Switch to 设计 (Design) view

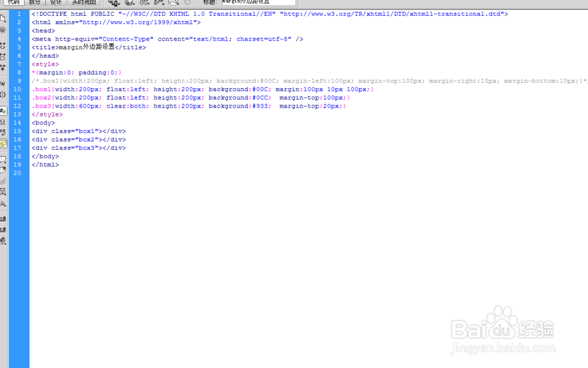coord(56,2)
